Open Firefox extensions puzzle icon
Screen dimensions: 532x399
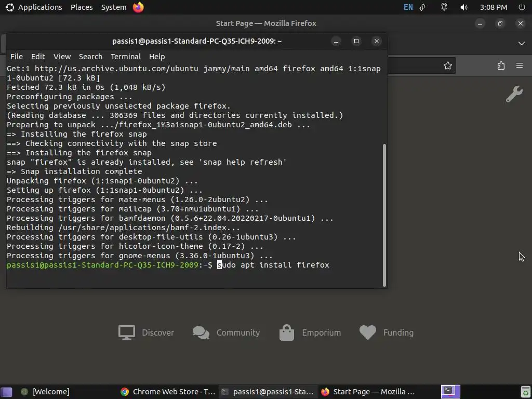(501, 65)
